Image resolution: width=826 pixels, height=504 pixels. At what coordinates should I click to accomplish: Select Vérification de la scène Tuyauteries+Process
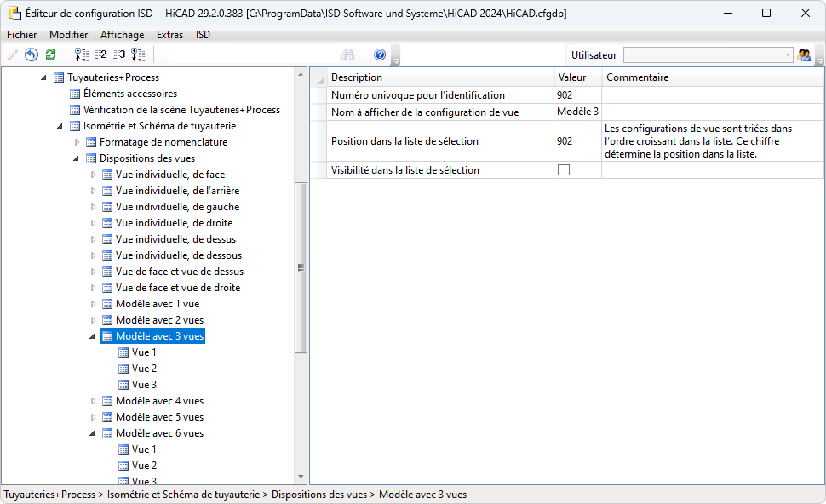coord(181,110)
